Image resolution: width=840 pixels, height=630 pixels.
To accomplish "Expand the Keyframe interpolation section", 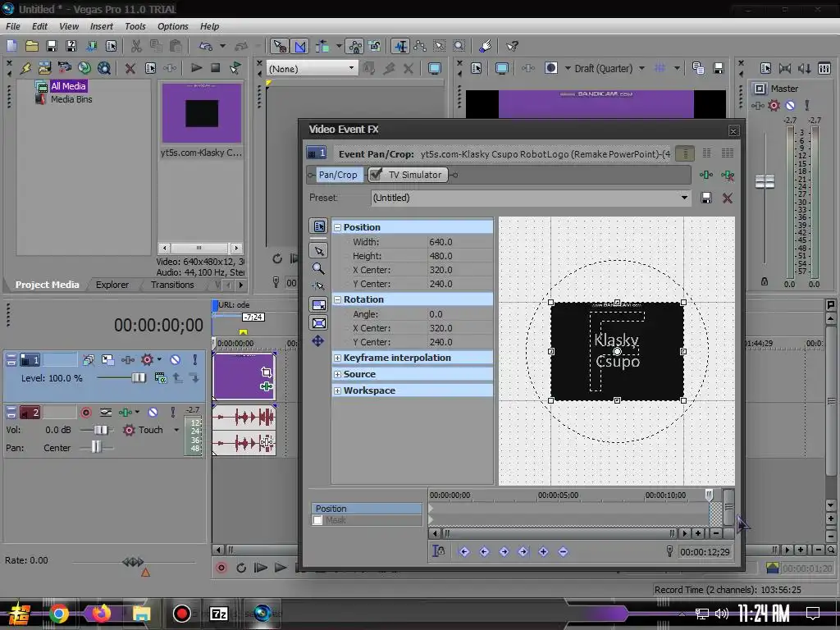I will pos(337,358).
